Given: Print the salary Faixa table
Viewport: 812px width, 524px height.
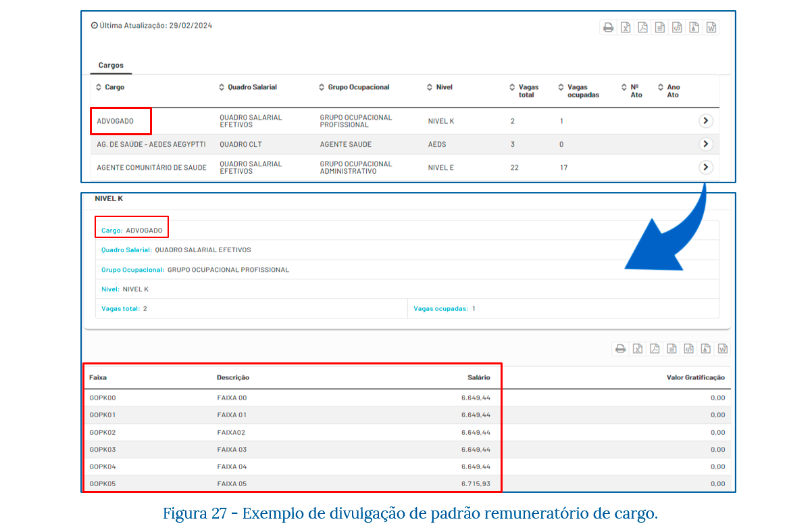Looking at the screenshot, I should pyautogui.click(x=620, y=349).
